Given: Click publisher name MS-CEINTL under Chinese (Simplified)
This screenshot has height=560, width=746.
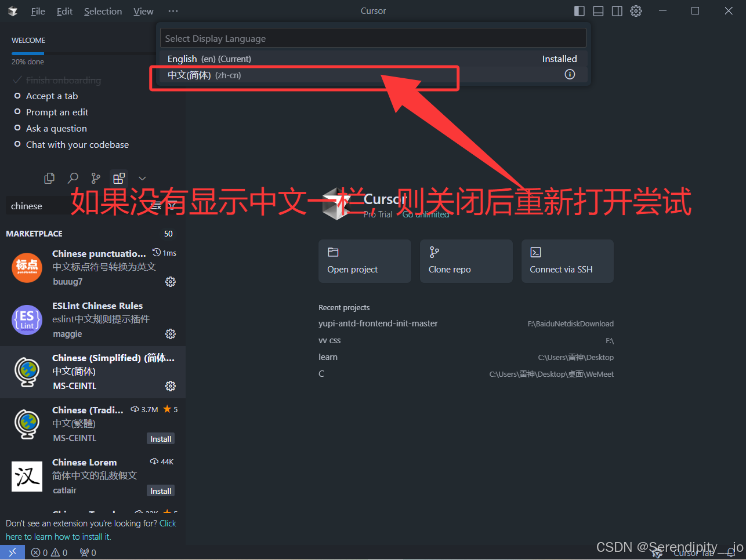Looking at the screenshot, I should pos(75,386).
